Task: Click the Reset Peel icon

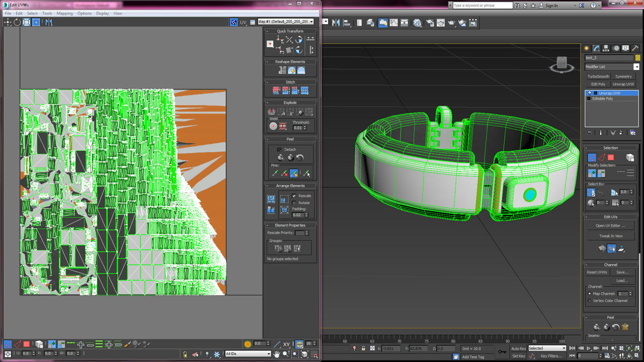Action: click(x=300, y=157)
